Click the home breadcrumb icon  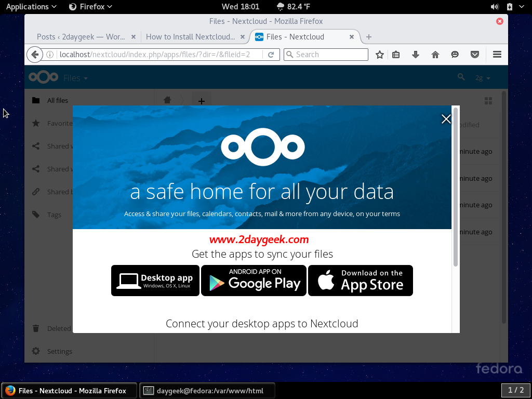(167, 100)
